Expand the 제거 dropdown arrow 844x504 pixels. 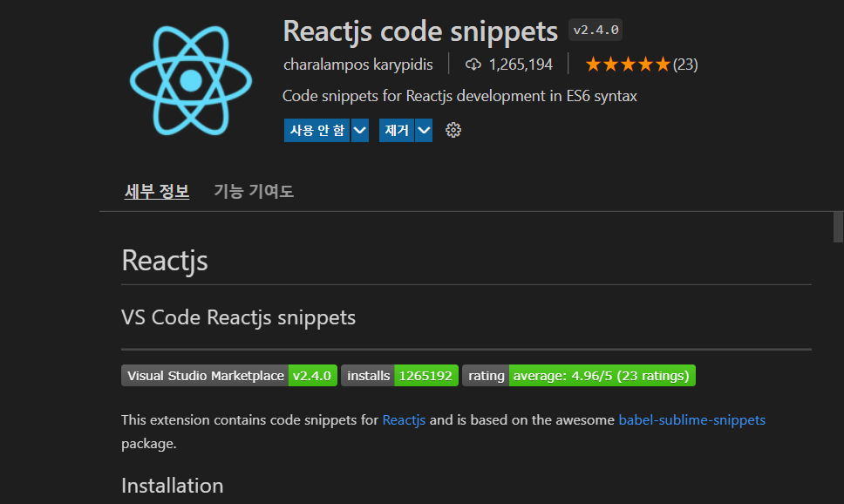pyautogui.click(x=424, y=130)
